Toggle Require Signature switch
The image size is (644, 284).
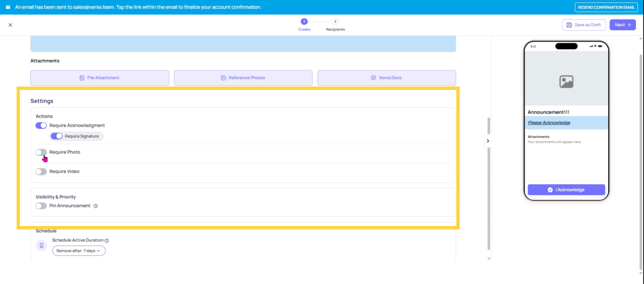coord(57,136)
